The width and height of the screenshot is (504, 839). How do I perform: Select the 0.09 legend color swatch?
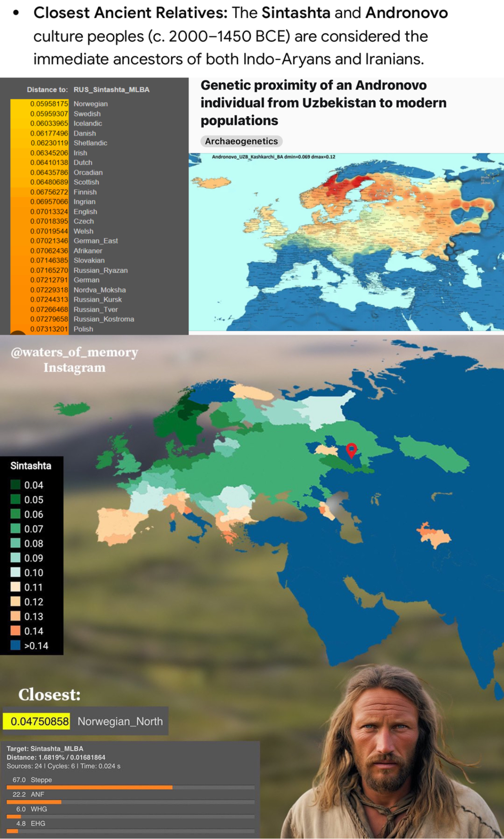point(15,558)
